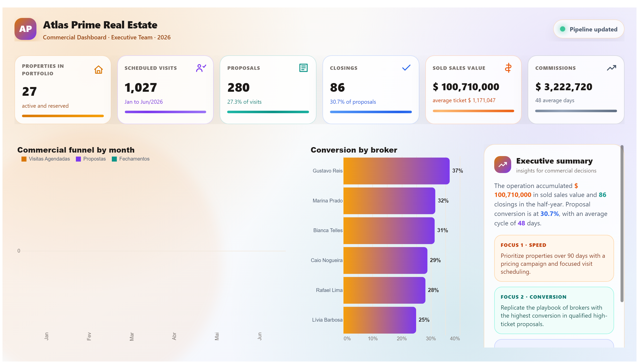Click the green Pipeline status dot
This screenshot has width=639, height=364.
click(562, 29)
